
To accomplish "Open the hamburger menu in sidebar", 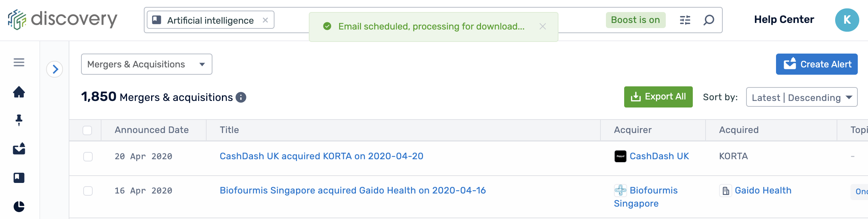I will point(19,62).
